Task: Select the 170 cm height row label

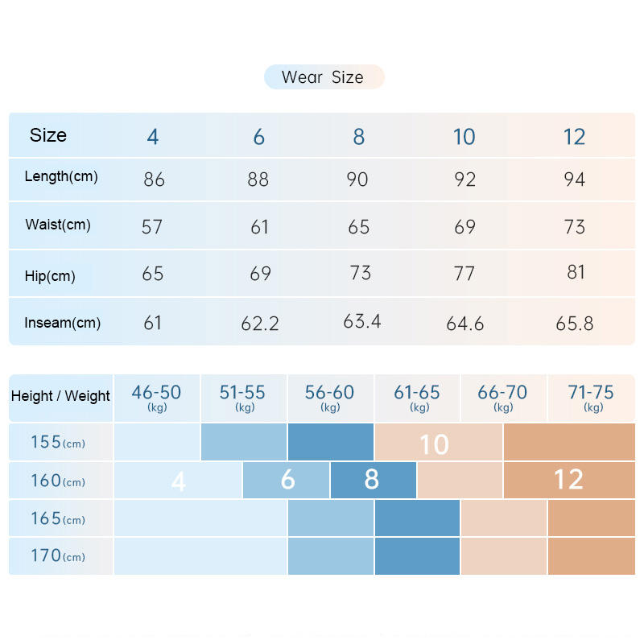Action: 58,555
